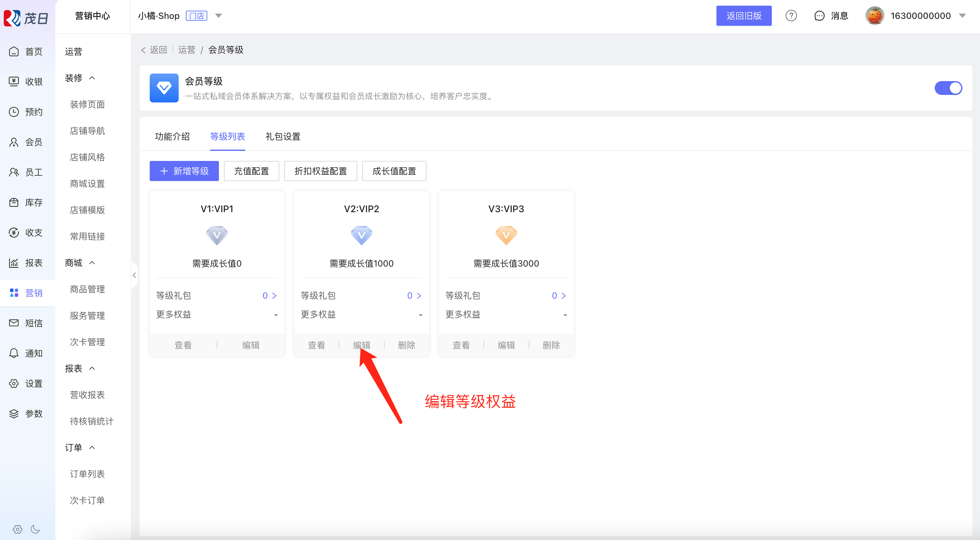Click the 收银 cash register icon
Screen dimensions: 980x540
point(14,81)
